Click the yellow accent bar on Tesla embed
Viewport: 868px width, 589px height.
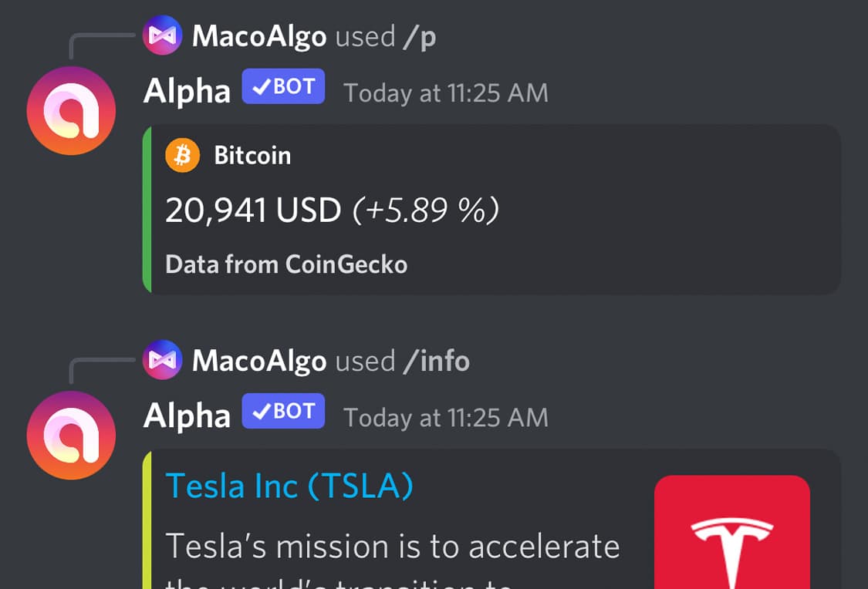click(x=147, y=524)
